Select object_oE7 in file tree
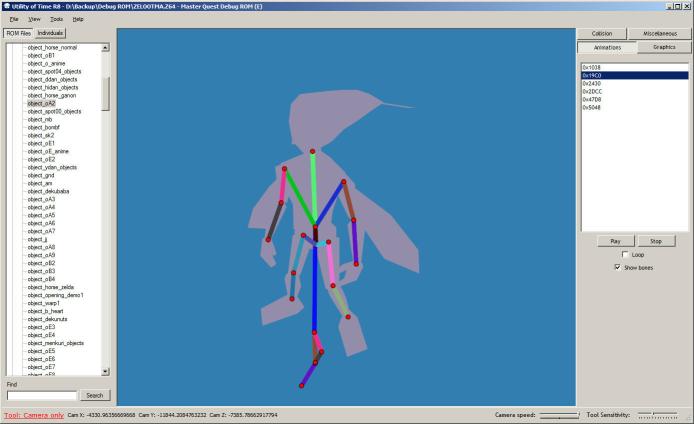The width and height of the screenshot is (694, 424). (42, 367)
